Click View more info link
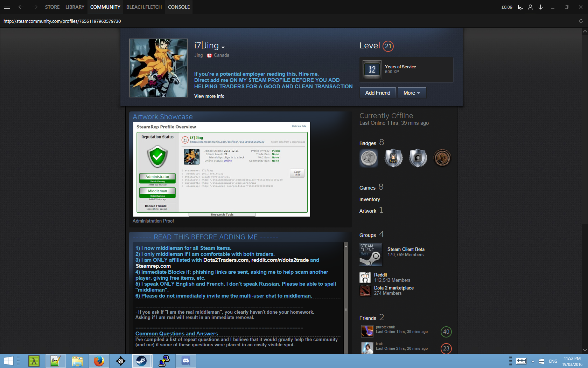Image resolution: width=588 pixels, height=368 pixels. pos(209,96)
